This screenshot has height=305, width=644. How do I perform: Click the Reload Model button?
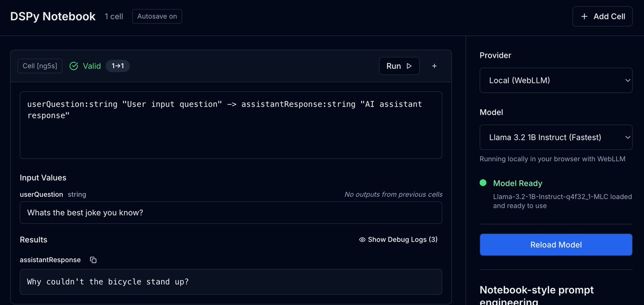(x=556, y=244)
